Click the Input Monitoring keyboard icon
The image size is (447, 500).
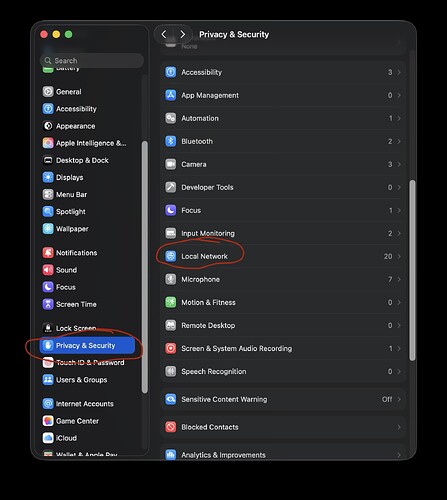pyautogui.click(x=171, y=233)
